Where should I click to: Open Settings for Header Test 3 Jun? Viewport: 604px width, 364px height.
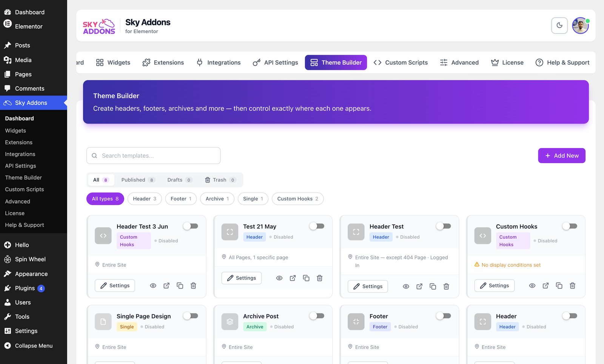pyautogui.click(x=115, y=286)
